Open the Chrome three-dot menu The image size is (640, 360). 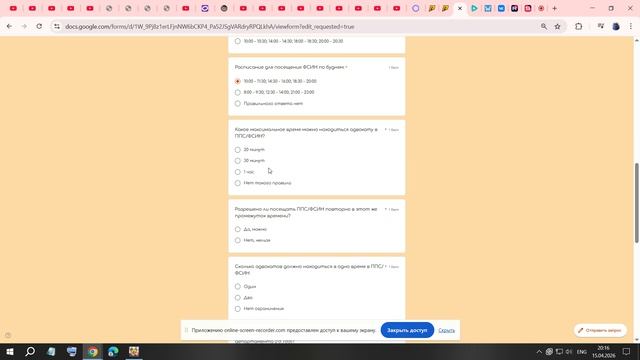coord(631,27)
